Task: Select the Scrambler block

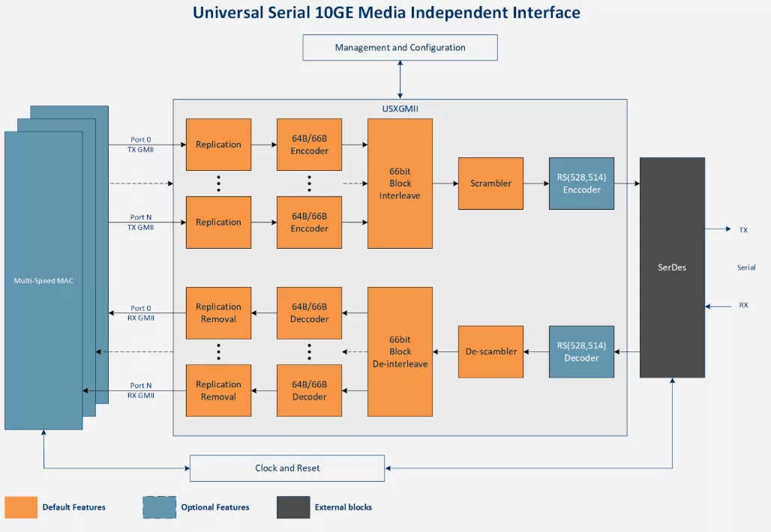Action: (x=490, y=184)
